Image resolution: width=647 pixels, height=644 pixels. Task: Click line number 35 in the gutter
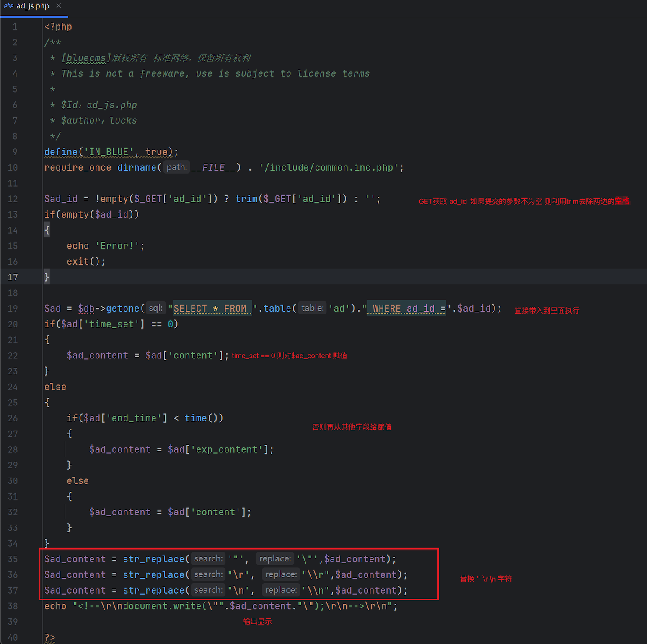13,559
